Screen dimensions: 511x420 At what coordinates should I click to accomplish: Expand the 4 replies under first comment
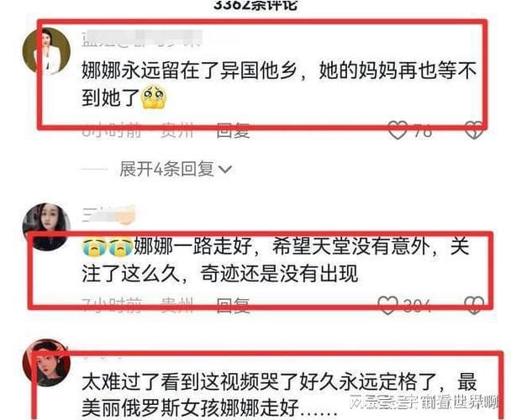176,169
